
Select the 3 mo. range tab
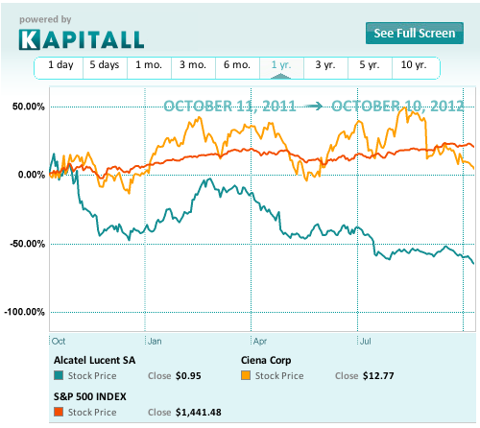pyautogui.click(x=193, y=68)
